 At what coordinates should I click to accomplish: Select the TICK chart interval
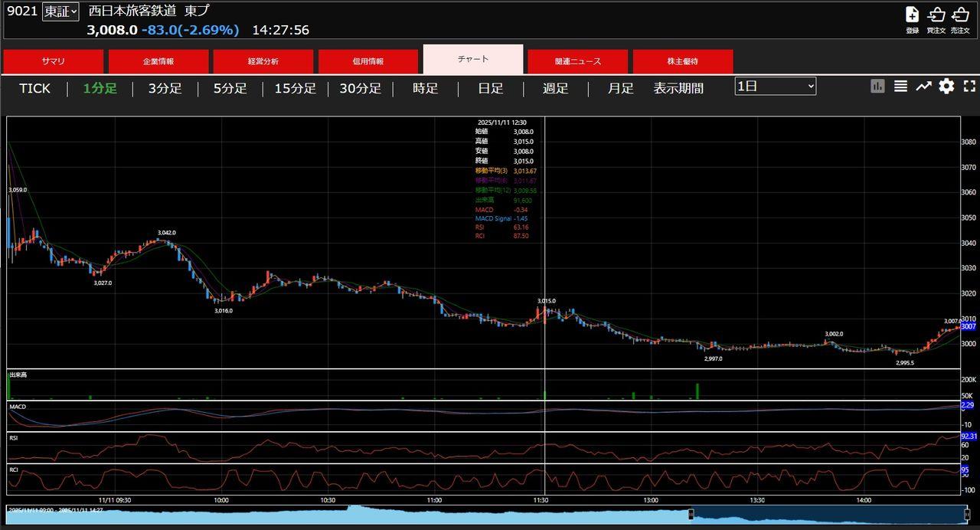point(34,88)
